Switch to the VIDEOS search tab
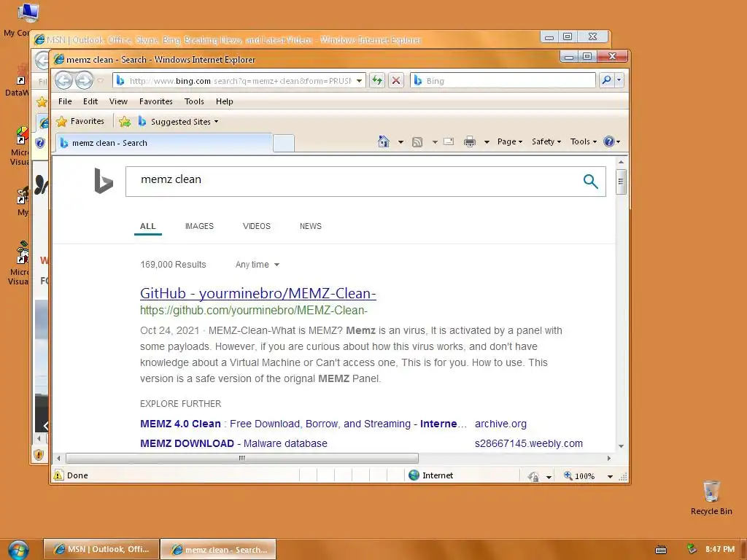 coord(256,226)
